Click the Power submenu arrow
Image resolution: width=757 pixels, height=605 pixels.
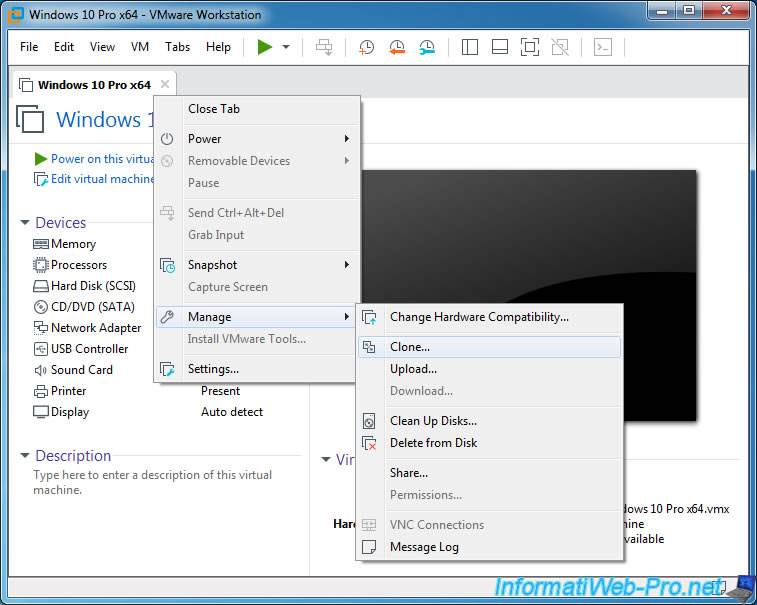click(x=347, y=139)
